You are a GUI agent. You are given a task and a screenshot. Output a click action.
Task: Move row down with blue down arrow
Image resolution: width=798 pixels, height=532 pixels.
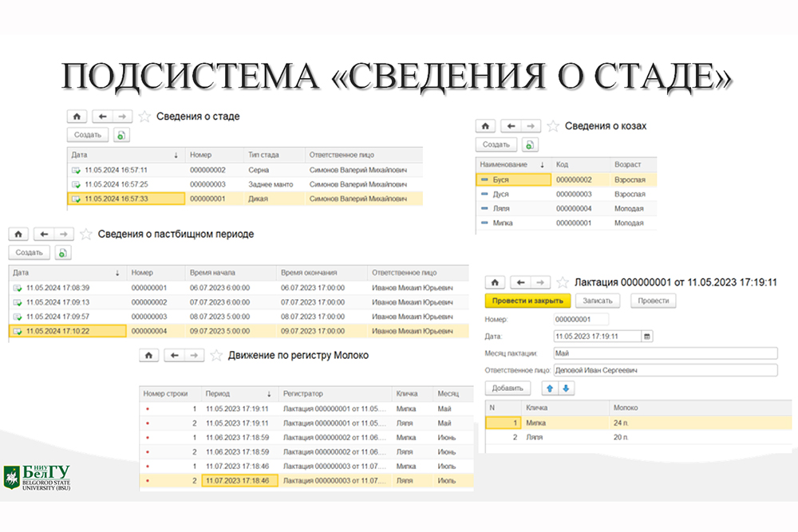[x=566, y=388]
